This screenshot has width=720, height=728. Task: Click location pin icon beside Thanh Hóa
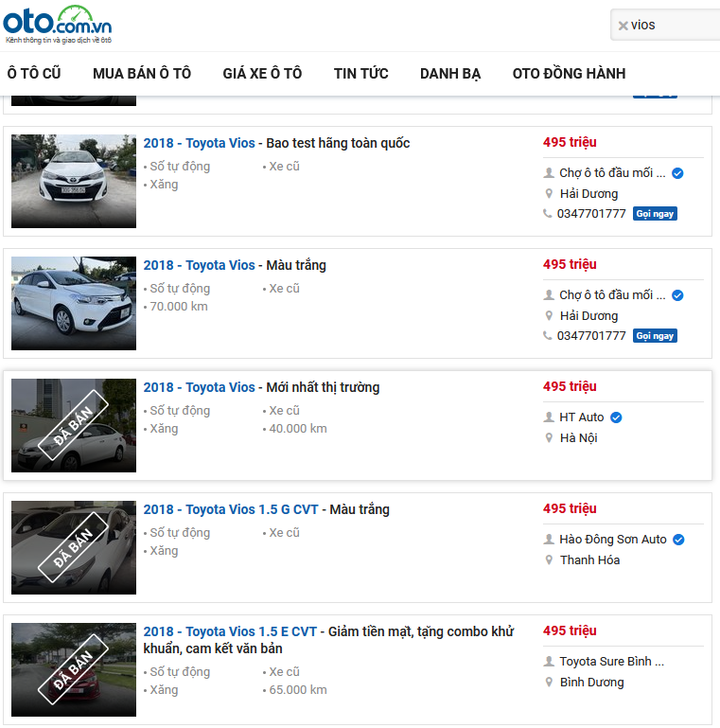coord(549,559)
